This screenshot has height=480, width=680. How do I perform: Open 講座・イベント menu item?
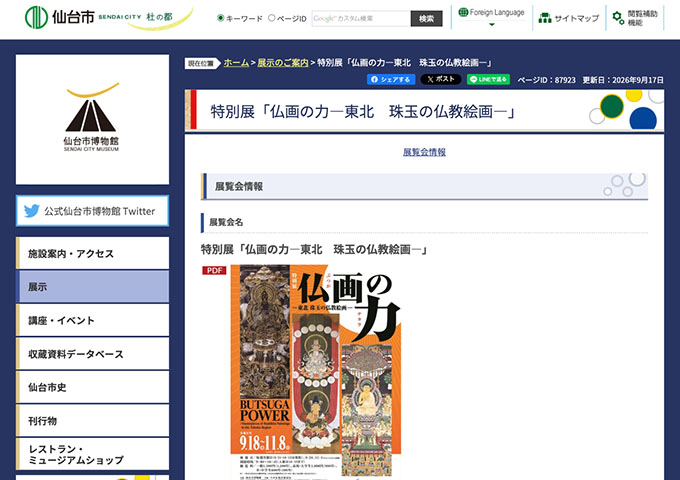(x=92, y=320)
